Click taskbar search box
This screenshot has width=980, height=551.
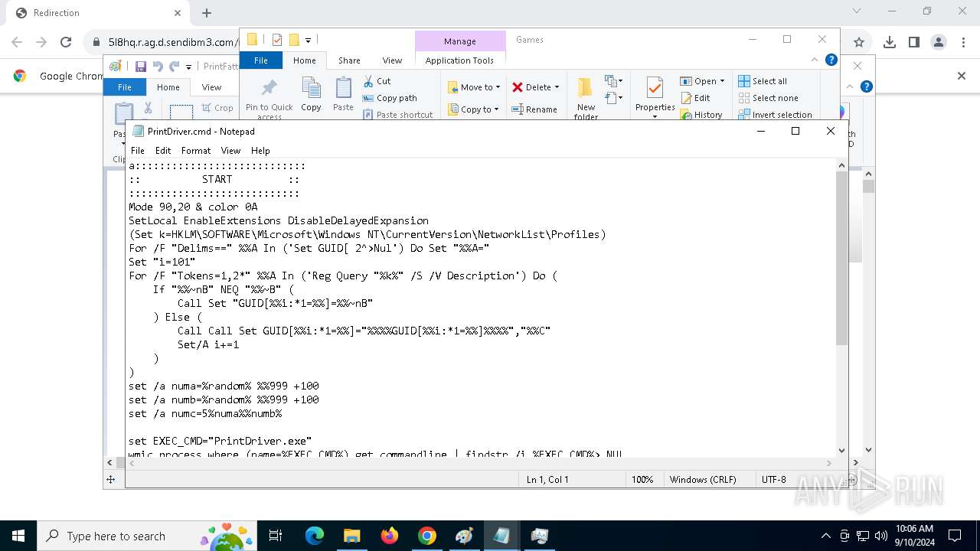(147, 536)
